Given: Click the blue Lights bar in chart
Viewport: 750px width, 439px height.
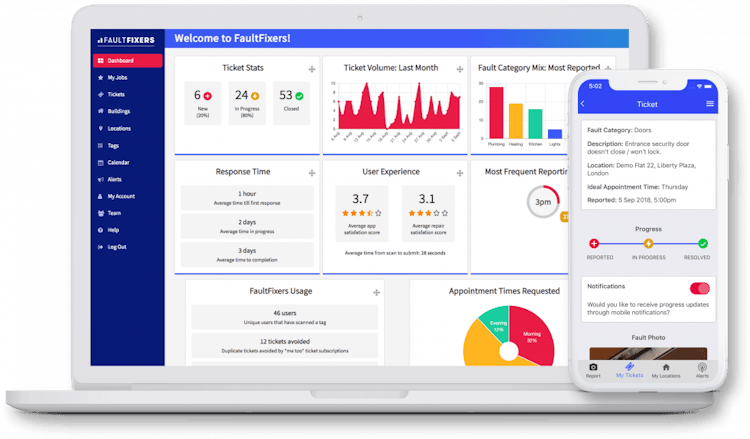Looking at the screenshot, I should pyautogui.click(x=555, y=134).
